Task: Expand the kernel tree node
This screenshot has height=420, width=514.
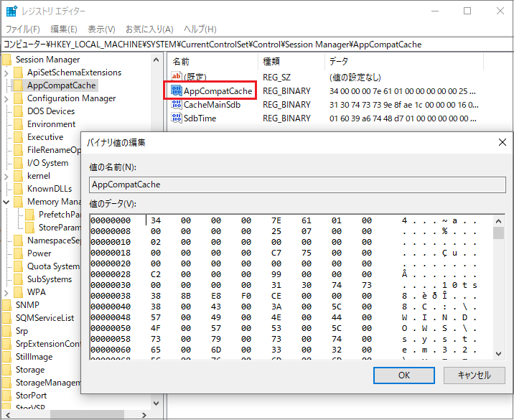Action: 6,177
